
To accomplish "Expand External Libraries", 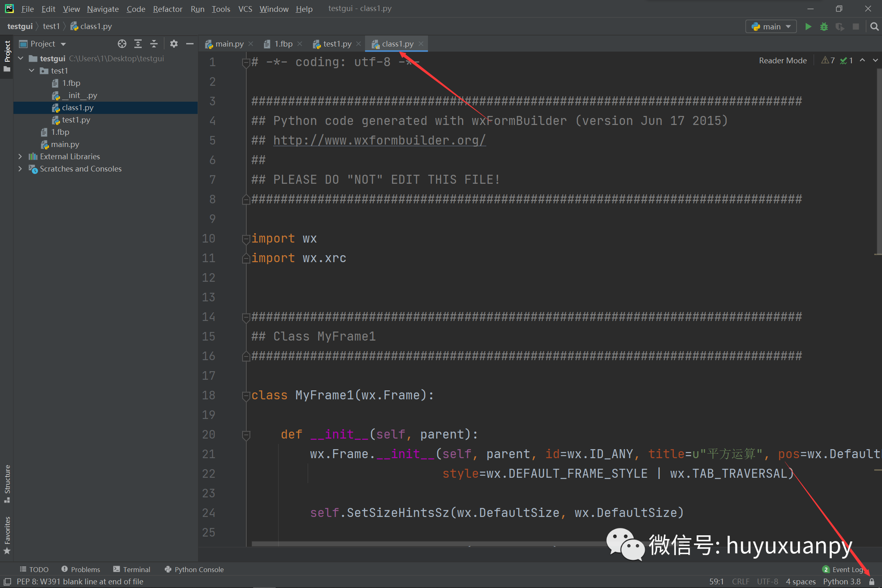I will pos(20,156).
